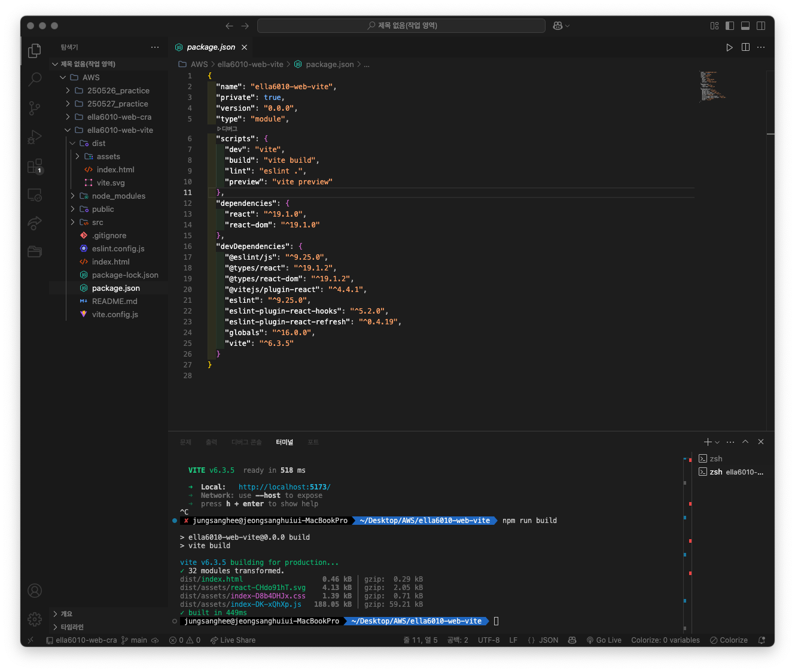Screen dimensions: 795x672
Task: Click the command center search field
Action: pyautogui.click(x=401, y=26)
